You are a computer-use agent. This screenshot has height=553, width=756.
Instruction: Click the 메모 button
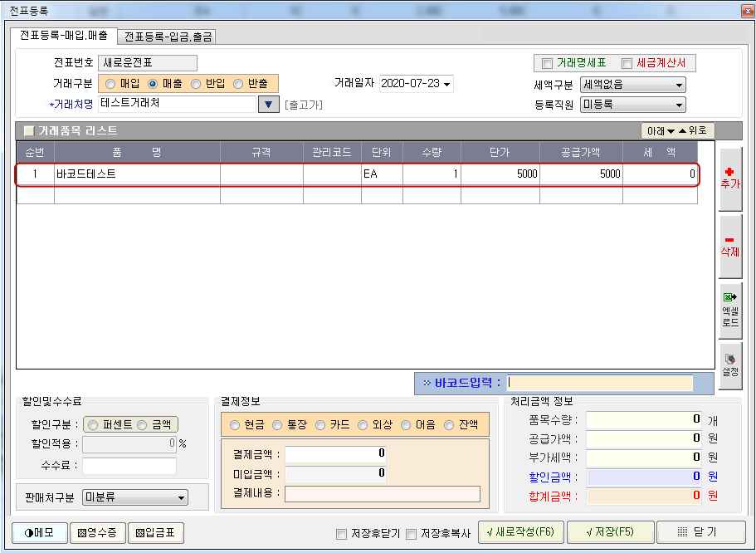40,533
